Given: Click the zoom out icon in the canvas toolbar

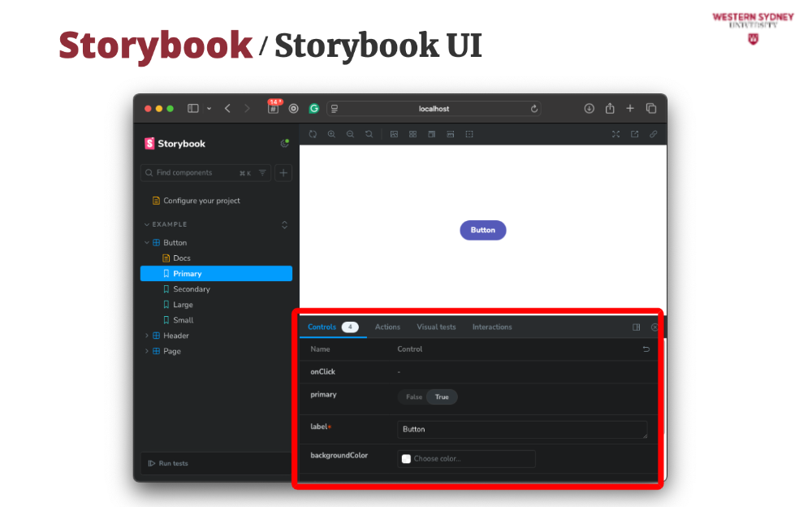Looking at the screenshot, I should [350, 134].
